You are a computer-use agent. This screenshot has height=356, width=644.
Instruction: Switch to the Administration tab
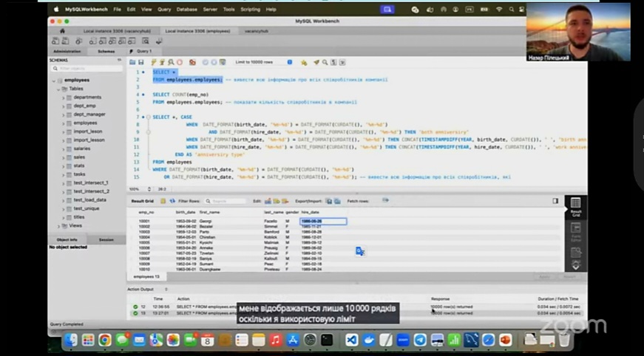pyautogui.click(x=67, y=52)
